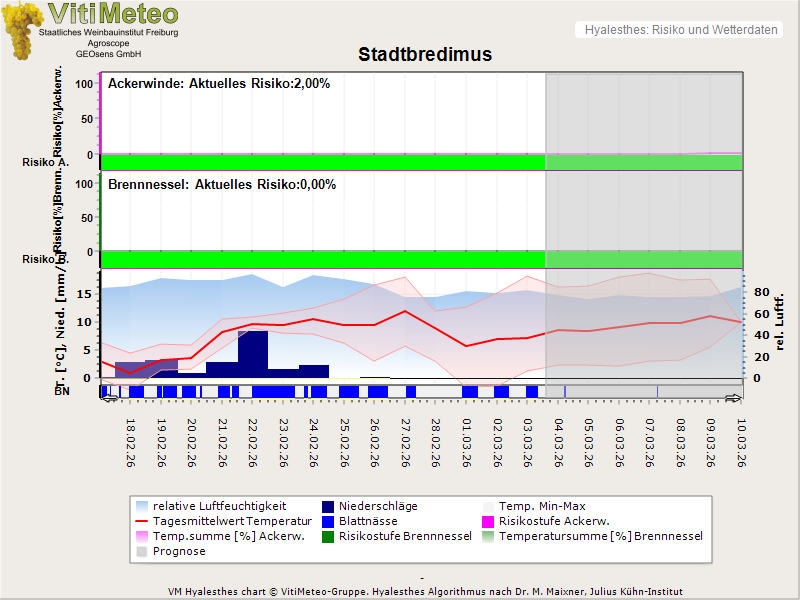The image size is (800, 600).
Task: Click the Niederschläge legend icon
Action: click(329, 506)
